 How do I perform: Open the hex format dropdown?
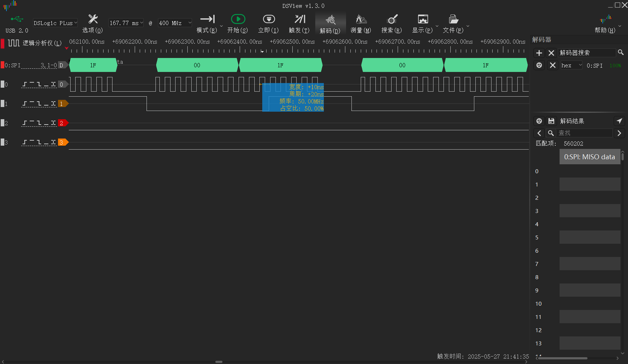[x=571, y=65]
